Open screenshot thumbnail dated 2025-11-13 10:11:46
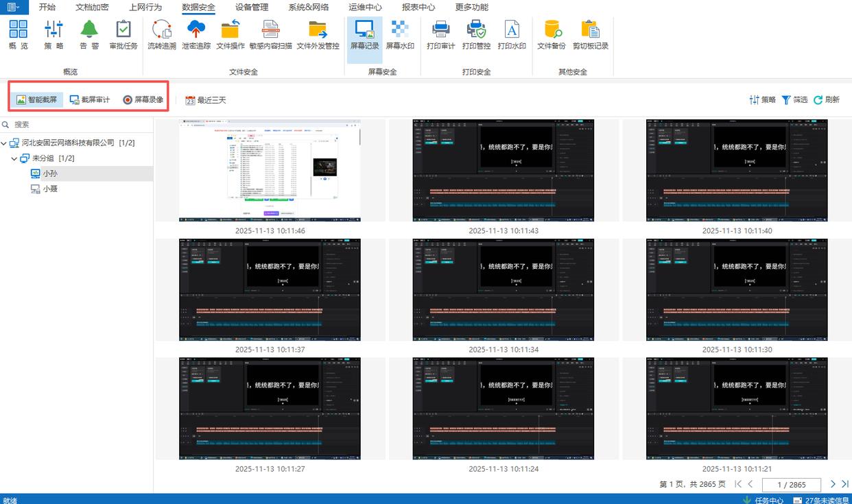This screenshot has height=504, width=852. pyautogui.click(x=270, y=171)
